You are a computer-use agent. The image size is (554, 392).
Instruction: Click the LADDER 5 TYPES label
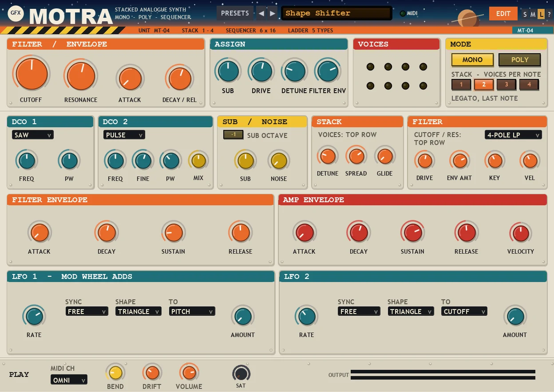[x=310, y=31]
